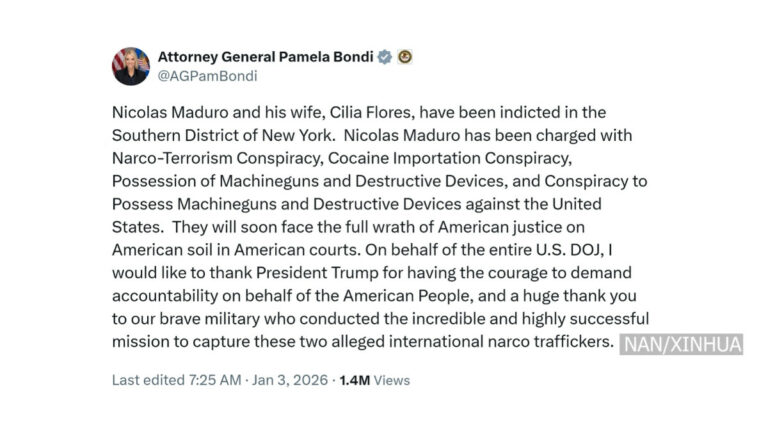Click the "Last edited" label
The height and width of the screenshot is (432, 768).
pos(144,380)
